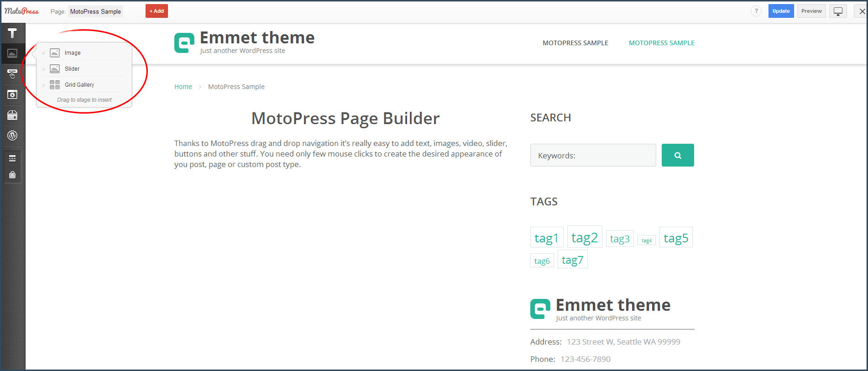Screen dimensions: 868x371
Task: Click the tag6 tag link
Action: (x=542, y=261)
